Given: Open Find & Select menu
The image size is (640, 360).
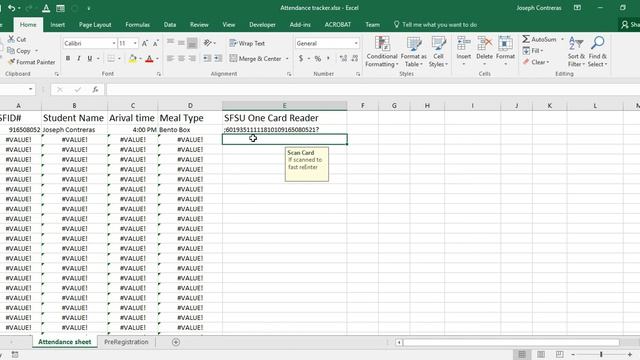Looking at the screenshot, I should 598,52.
